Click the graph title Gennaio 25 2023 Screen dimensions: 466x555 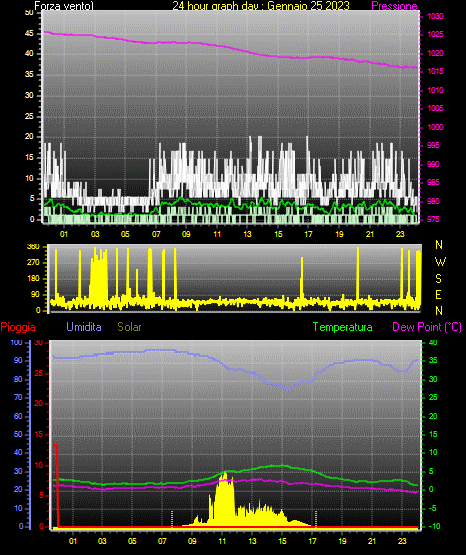pos(308,6)
